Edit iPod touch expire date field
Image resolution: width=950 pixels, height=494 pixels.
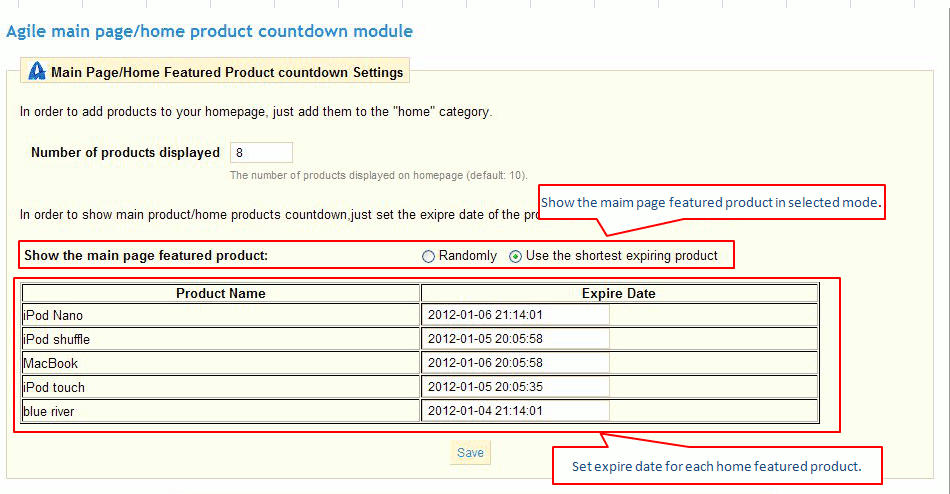pyautogui.click(x=516, y=387)
